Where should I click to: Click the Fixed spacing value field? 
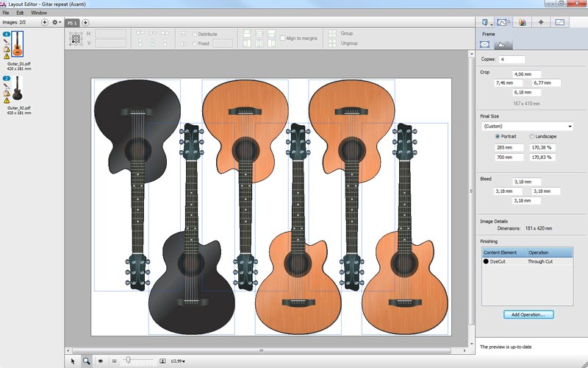click(223, 43)
